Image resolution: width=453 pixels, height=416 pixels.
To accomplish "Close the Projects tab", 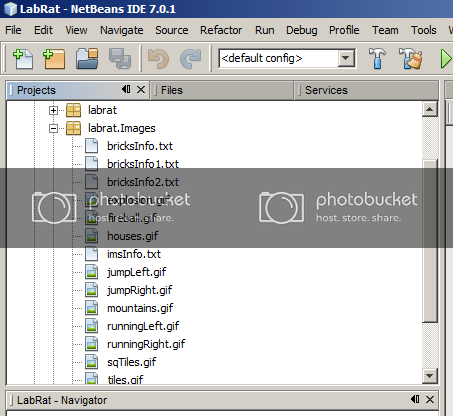I will tap(141, 89).
